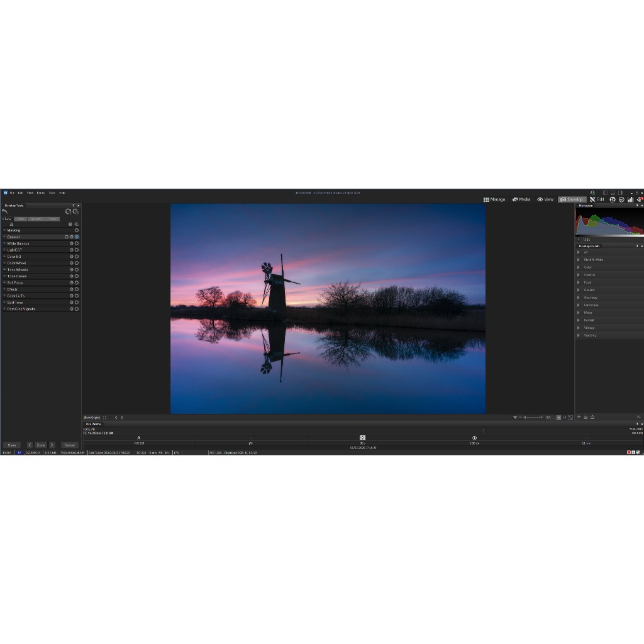Click the Save button
The height and width of the screenshot is (644, 644).
pos(11,445)
